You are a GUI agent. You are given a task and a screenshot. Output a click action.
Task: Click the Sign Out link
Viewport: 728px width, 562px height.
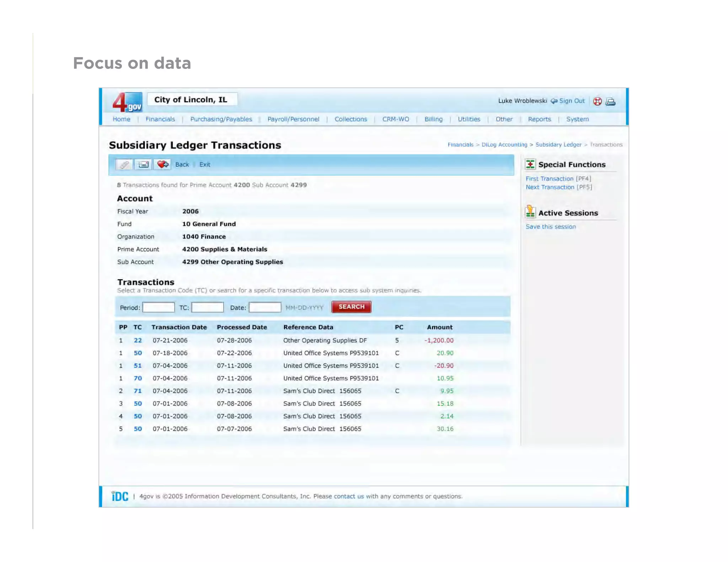(571, 101)
